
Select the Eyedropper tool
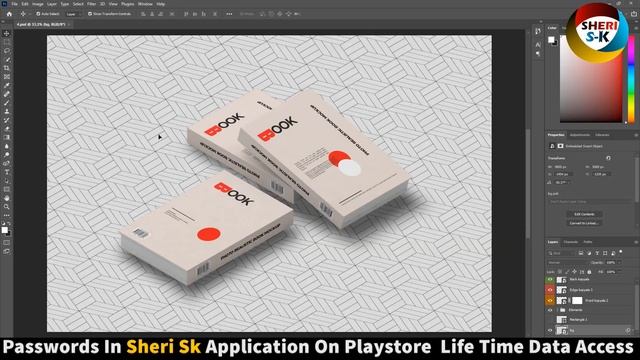pos(7,85)
